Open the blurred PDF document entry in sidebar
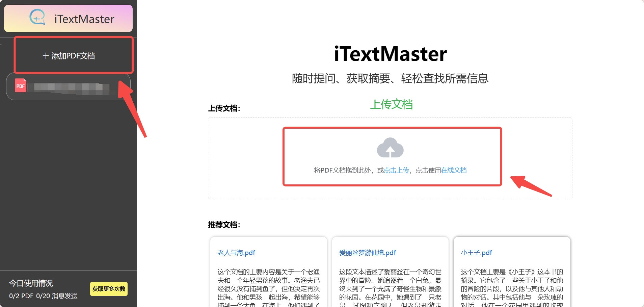 pos(69,86)
